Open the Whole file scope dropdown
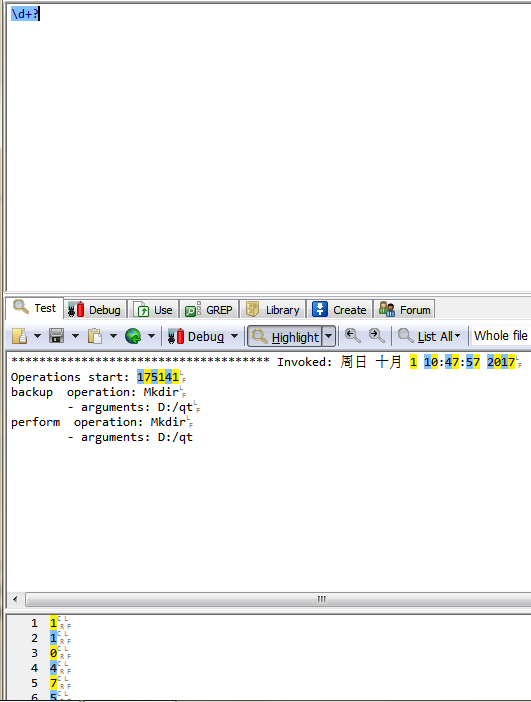Image resolution: width=531 pixels, height=702 pixels. (x=501, y=336)
